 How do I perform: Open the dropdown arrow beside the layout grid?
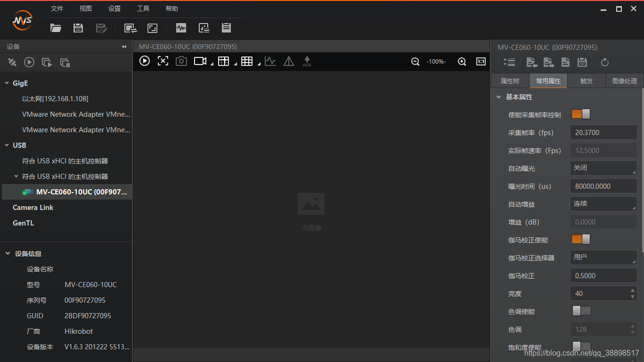pyautogui.click(x=236, y=64)
